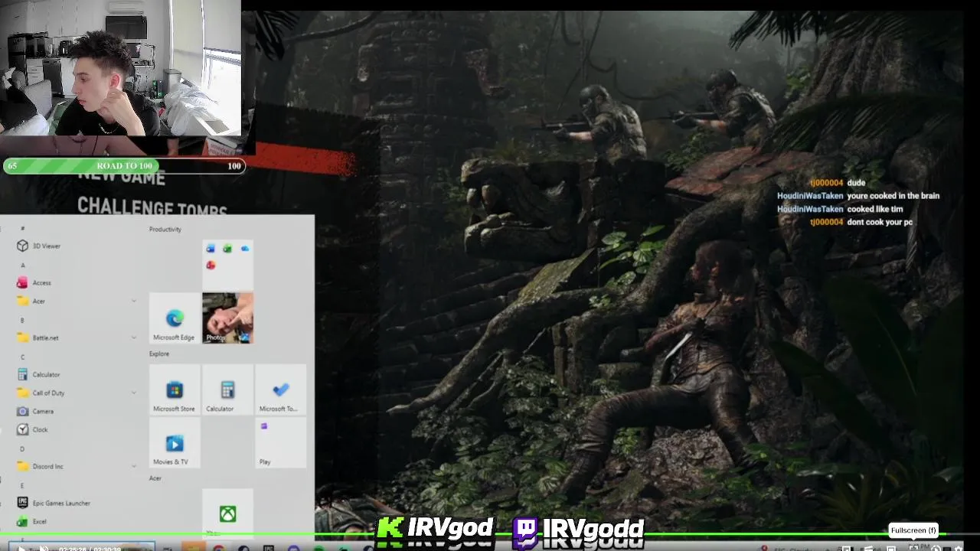Viewport: 980px width, 551px height.
Task: Click the Explore group title
Action: point(159,354)
